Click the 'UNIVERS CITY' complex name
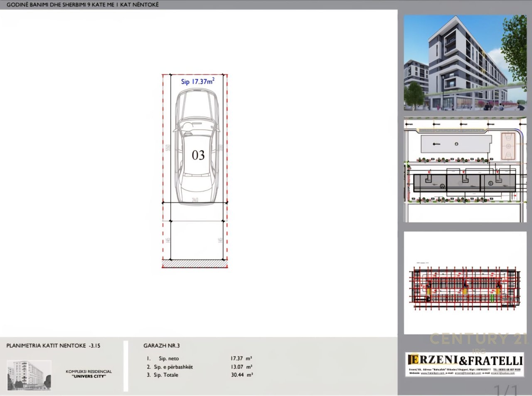532x396 pixels. 88,376
